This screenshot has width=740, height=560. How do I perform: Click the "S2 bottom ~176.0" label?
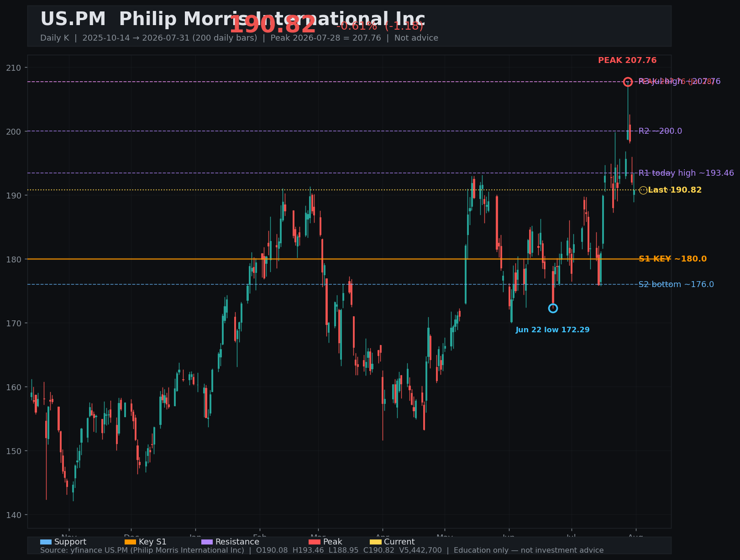[x=676, y=284]
